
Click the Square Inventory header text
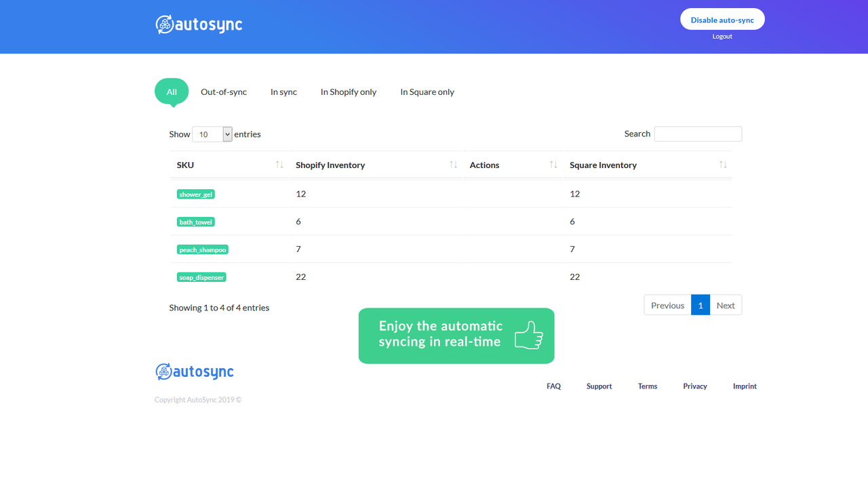point(603,165)
